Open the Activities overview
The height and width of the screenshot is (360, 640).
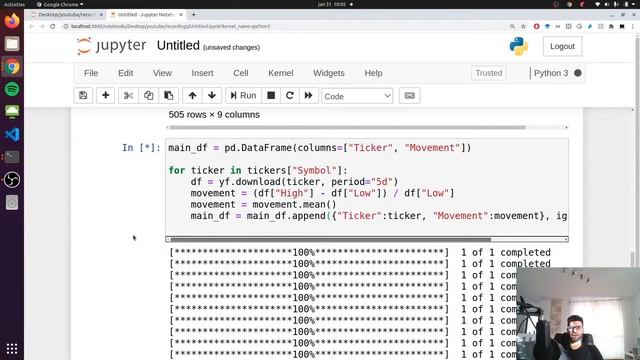click(14, 4)
